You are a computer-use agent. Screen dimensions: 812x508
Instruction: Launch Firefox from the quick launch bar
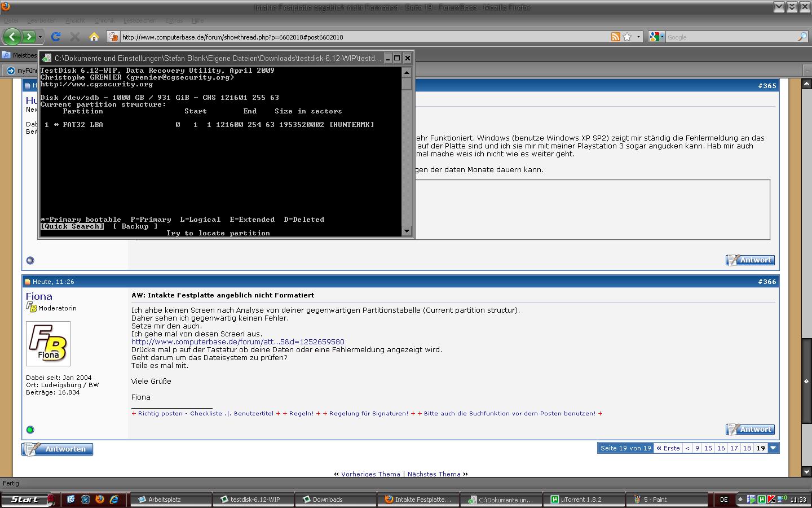coord(100,499)
